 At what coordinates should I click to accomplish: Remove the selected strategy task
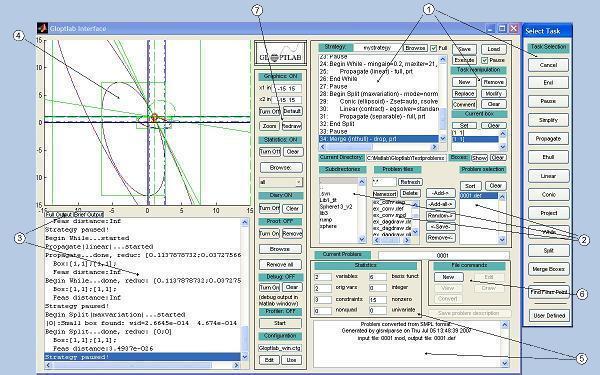pyautogui.click(x=494, y=82)
